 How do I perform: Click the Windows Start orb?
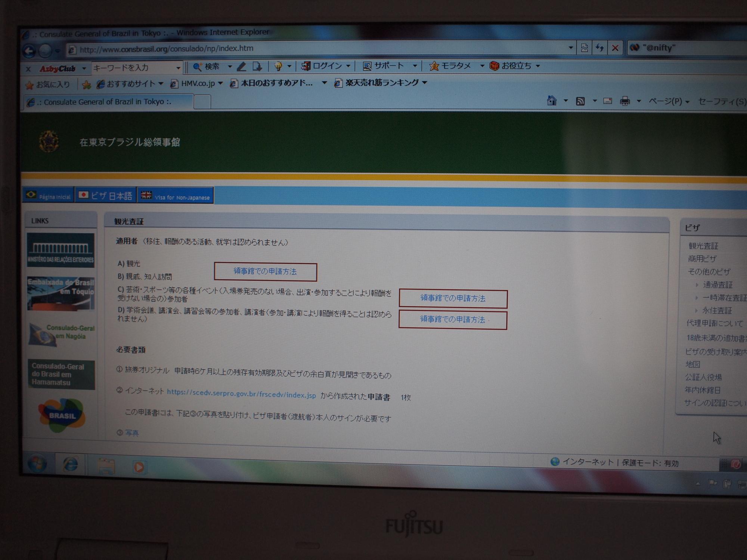[x=37, y=464]
